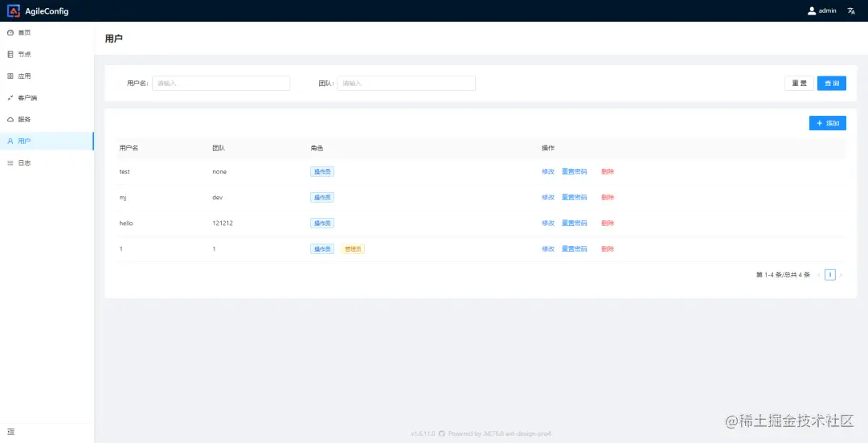868x443 pixels.
Task: Click the next page arrow
Action: [841, 275]
